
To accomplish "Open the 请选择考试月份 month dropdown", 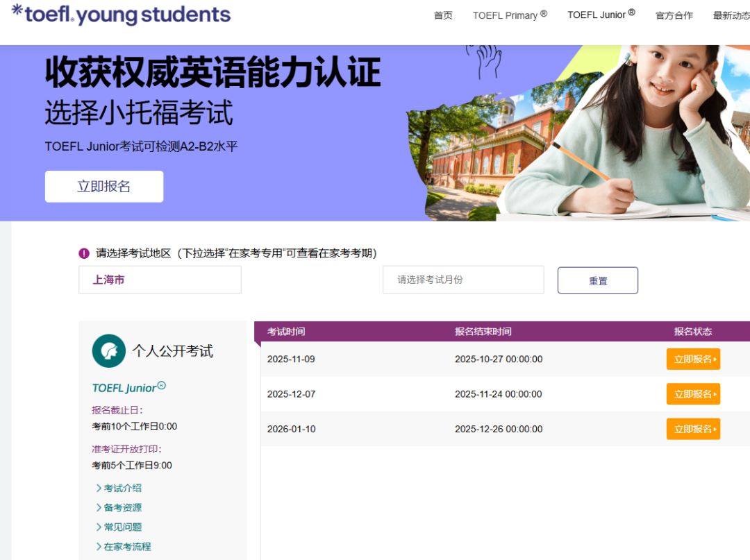I will coord(463,280).
